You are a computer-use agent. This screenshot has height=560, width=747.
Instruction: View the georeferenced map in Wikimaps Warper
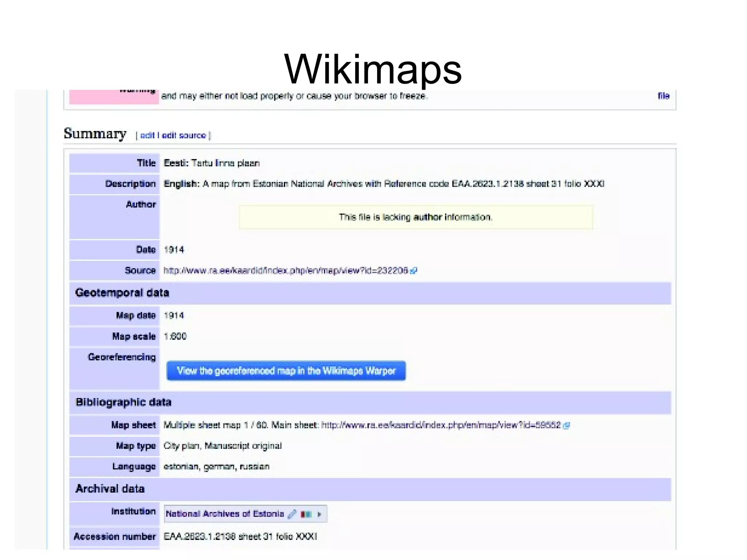[286, 371]
